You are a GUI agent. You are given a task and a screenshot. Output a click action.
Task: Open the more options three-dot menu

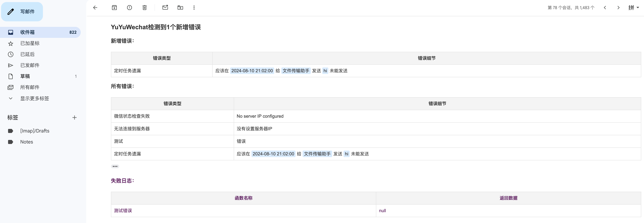[194, 8]
